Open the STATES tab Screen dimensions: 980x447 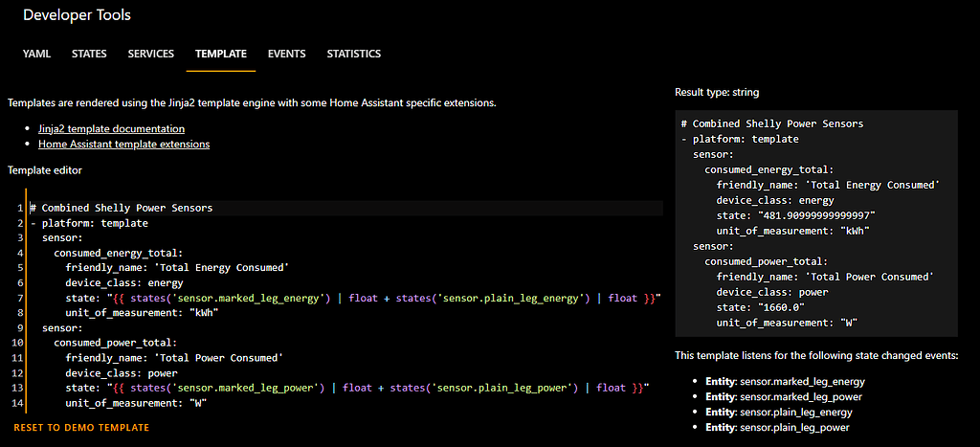(x=89, y=54)
